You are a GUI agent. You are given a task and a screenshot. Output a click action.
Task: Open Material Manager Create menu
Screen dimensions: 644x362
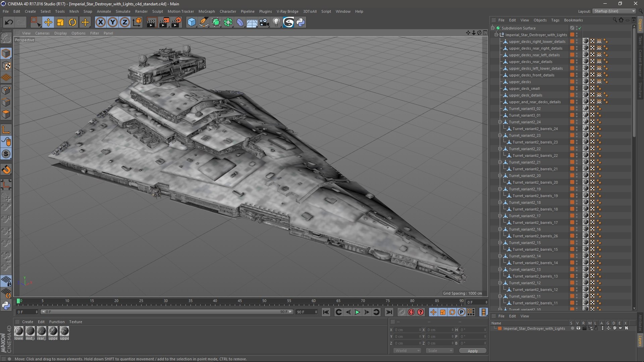[x=28, y=322]
